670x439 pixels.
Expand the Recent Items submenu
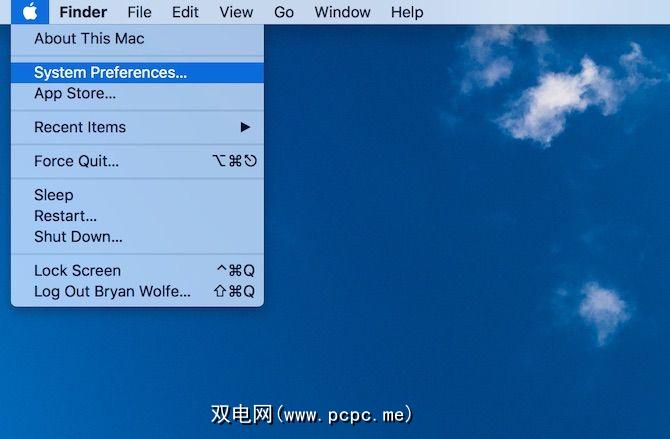[137, 127]
